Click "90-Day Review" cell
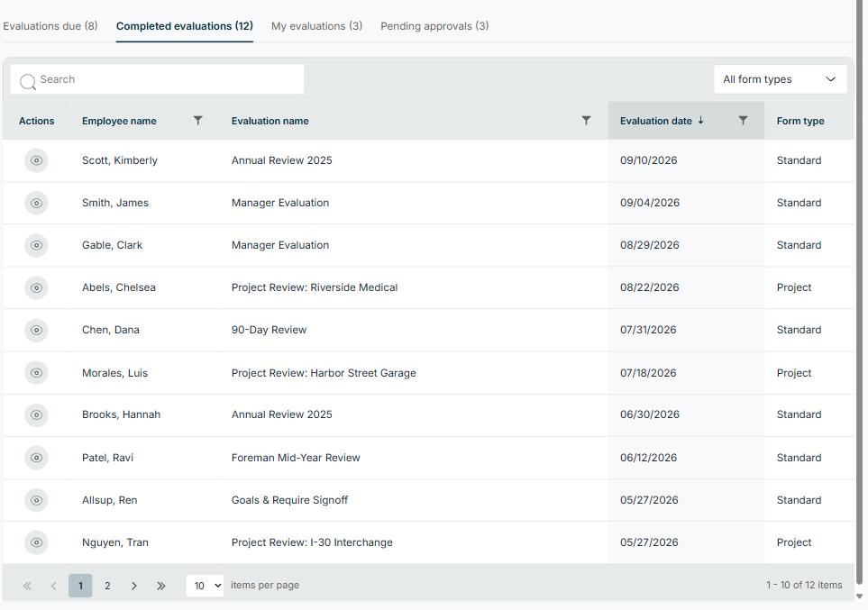Image resolution: width=868 pixels, height=610 pixels. point(269,330)
